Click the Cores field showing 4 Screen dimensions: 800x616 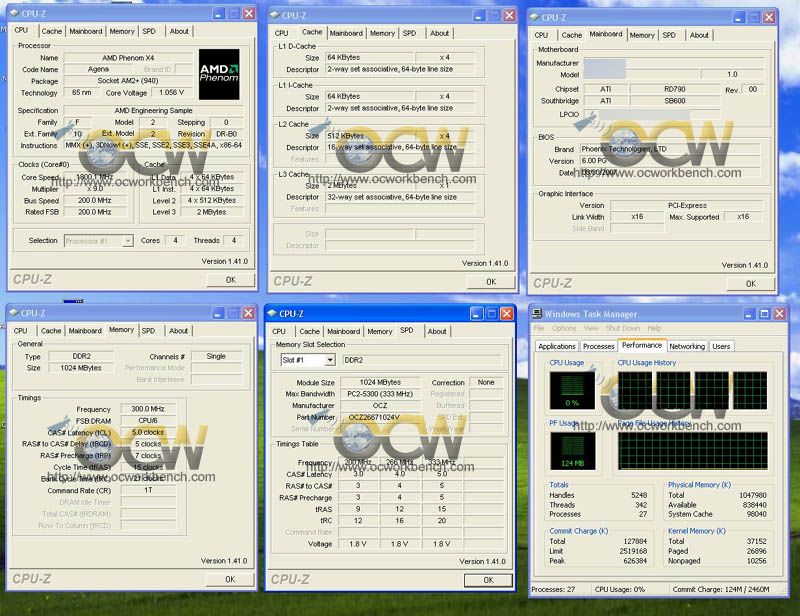(x=175, y=240)
